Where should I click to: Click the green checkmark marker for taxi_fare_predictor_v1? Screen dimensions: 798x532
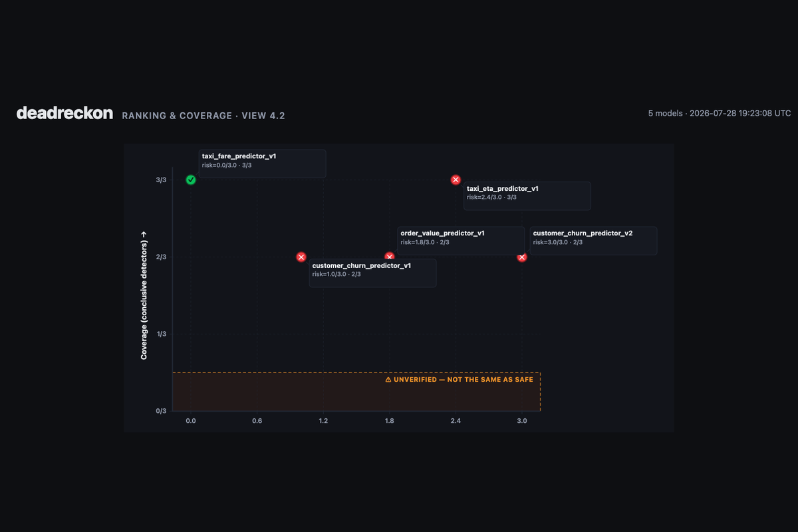click(191, 180)
